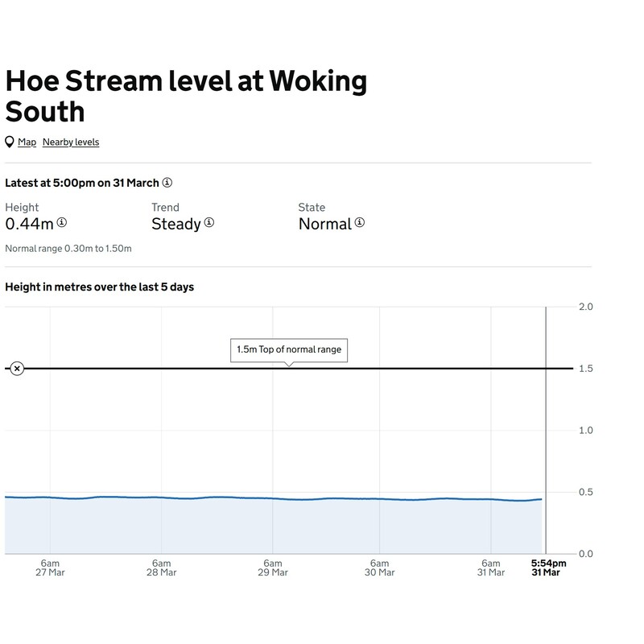This screenshot has width=644, height=644.
Task: Click info icon next to Normal state
Action: pyautogui.click(x=360, y=223)
